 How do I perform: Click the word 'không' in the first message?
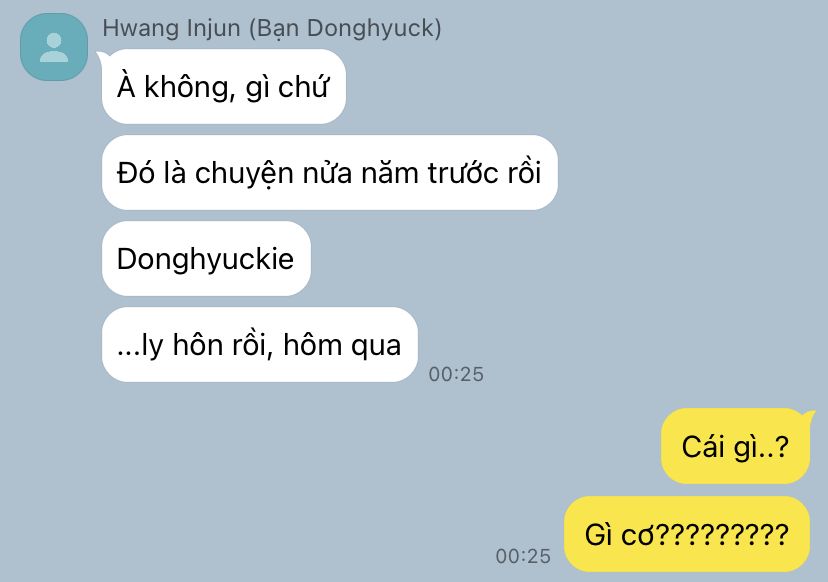(x=189, y=87)
